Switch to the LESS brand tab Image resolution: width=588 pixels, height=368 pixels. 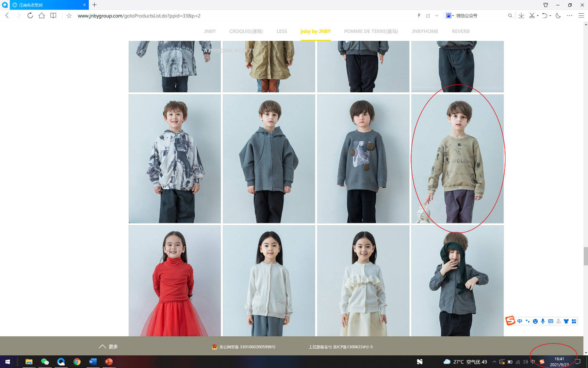[x=282, y=31]
